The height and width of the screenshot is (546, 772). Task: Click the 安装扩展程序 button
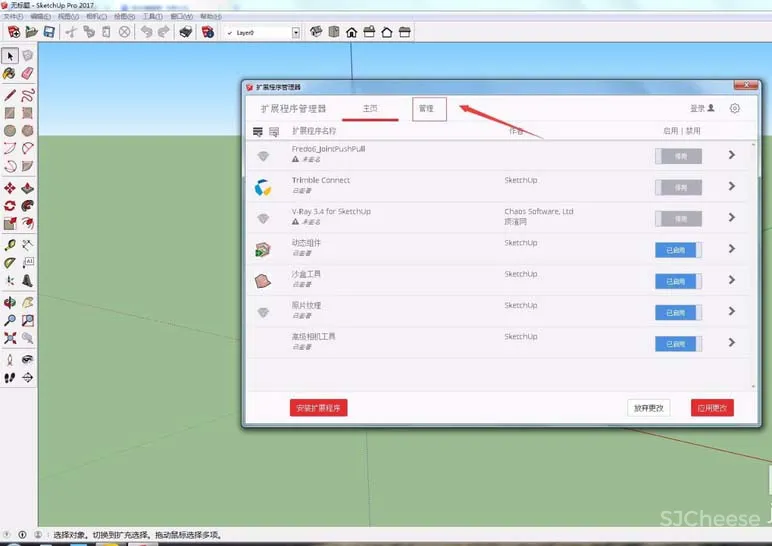coord(319,408)
